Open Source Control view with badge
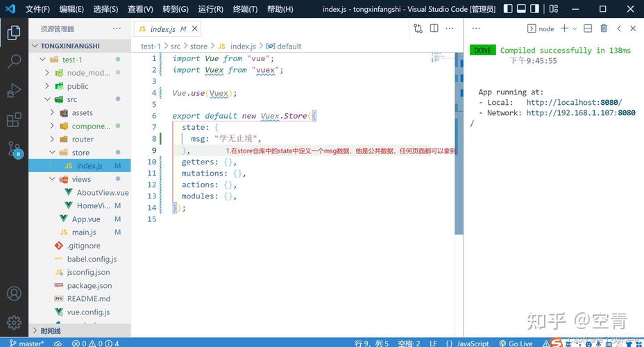 tap(14, 149)
